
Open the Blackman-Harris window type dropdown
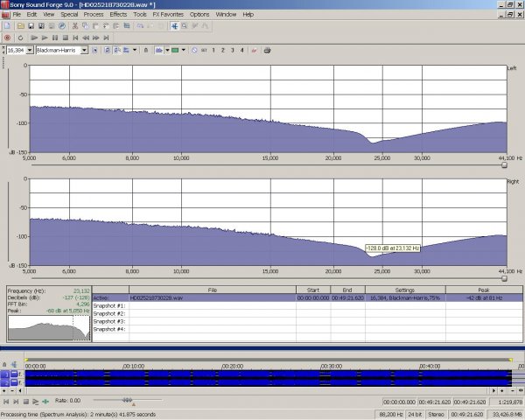(85, 50)
